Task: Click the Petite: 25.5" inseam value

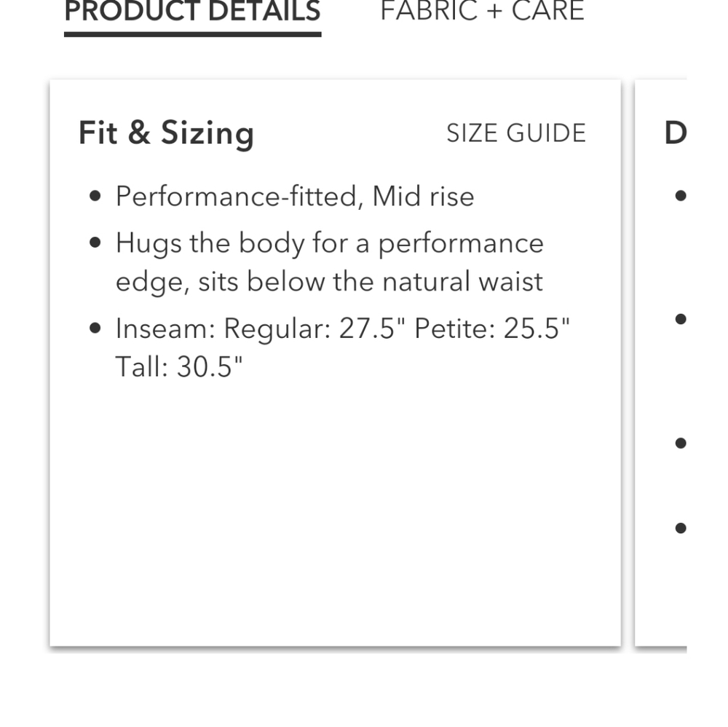Action: [492, 329]
